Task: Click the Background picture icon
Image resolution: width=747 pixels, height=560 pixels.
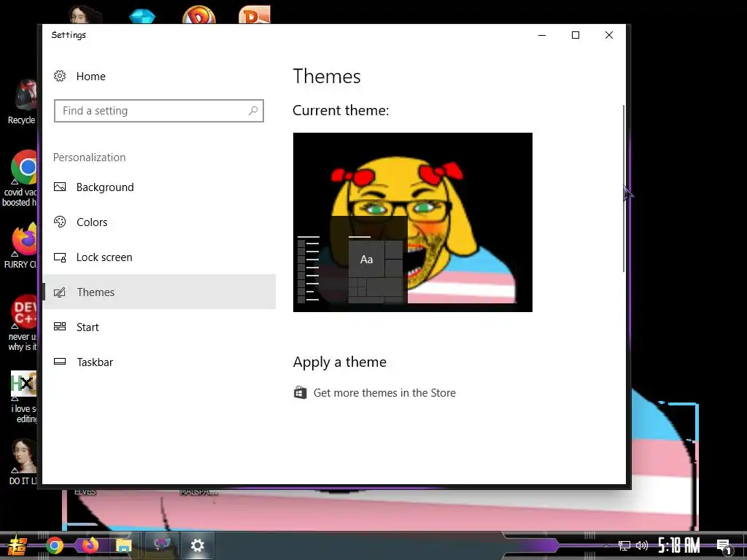Action: (60, 187)
